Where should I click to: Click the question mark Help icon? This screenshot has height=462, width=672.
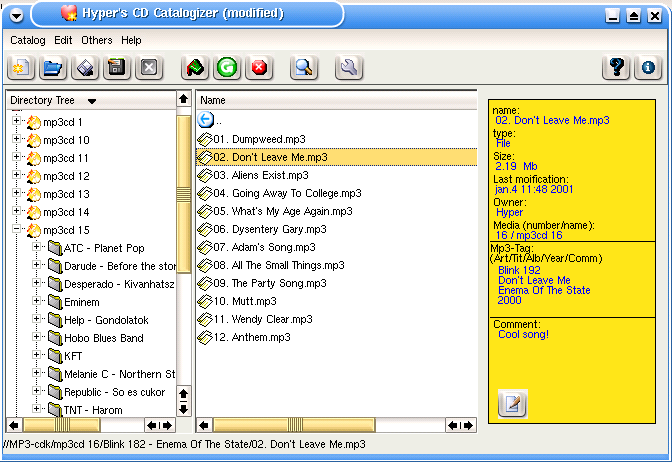pos(616,67)
